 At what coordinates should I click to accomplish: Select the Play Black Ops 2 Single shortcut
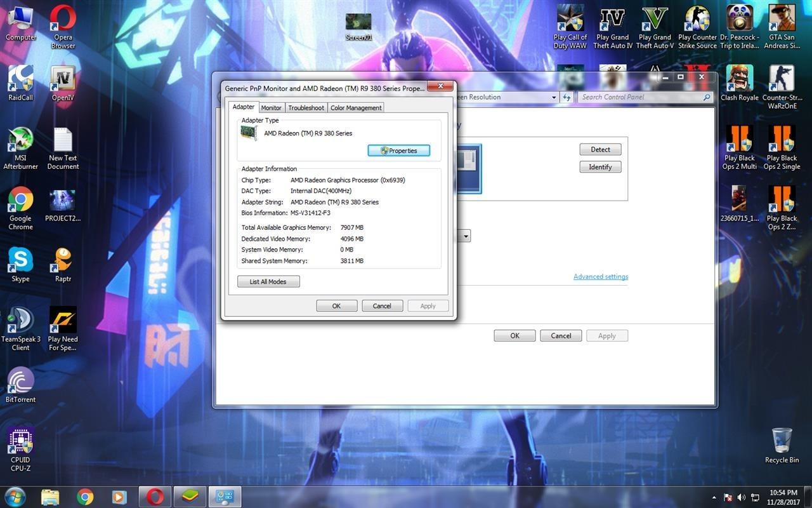[782, 148]
